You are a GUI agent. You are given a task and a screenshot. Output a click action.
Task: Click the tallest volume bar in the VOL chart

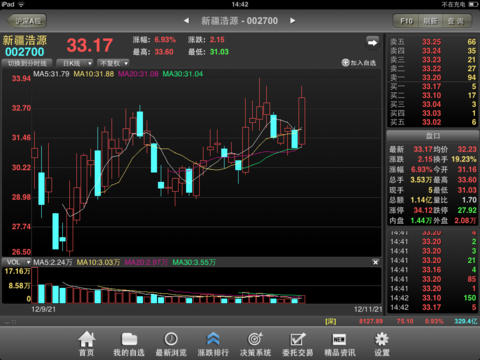pyautogui.click(x=35, y=285)
